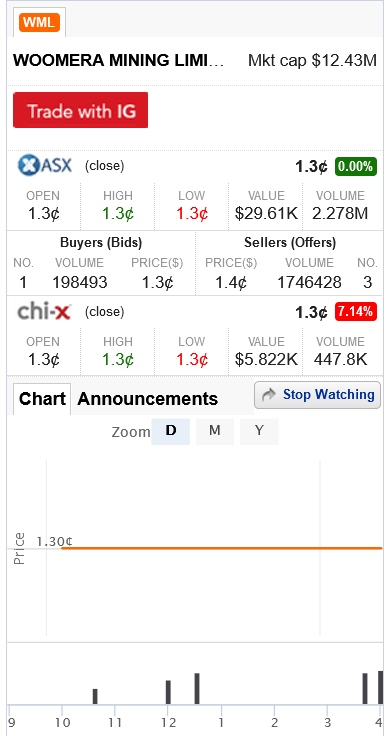Click the share arrow icon on Stop Watching
The width and height of the screenshot is (389, 736).
click(269, 395)
